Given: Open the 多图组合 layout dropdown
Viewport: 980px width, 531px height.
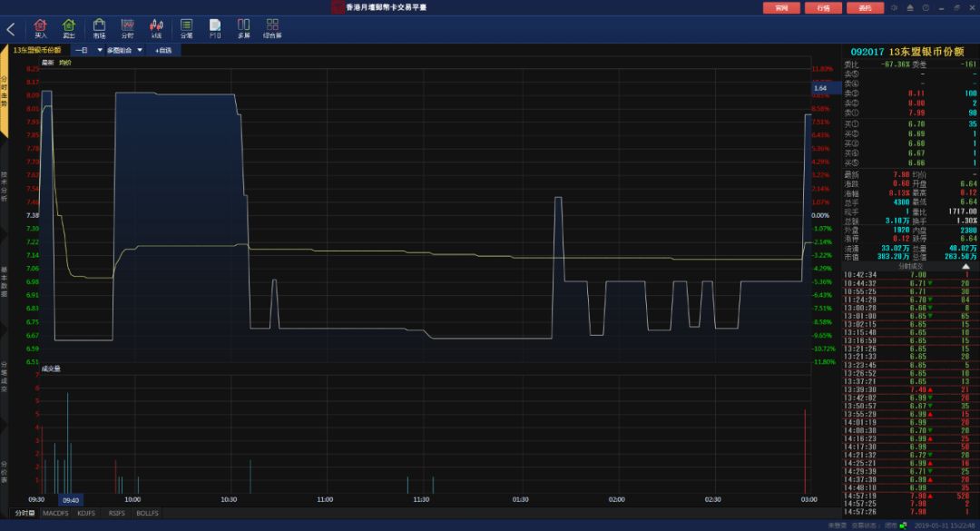Looking at the screenshot, I should point(124,50).
